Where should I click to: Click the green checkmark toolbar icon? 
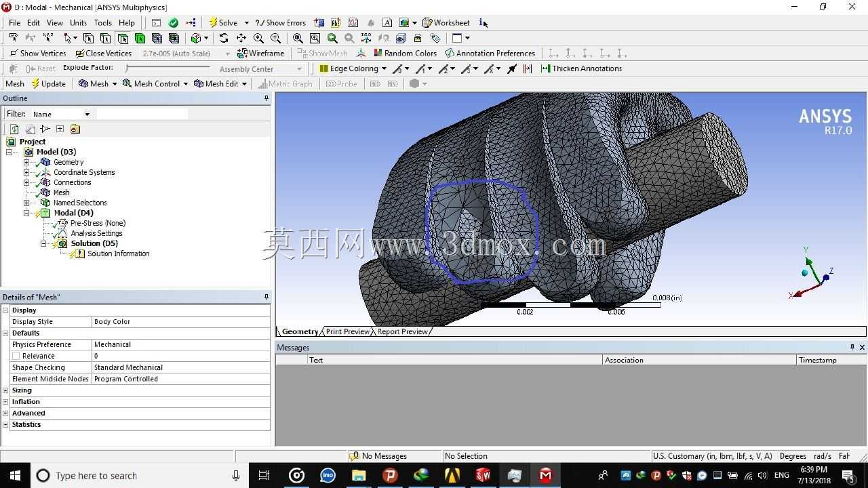tap(174, 22)
